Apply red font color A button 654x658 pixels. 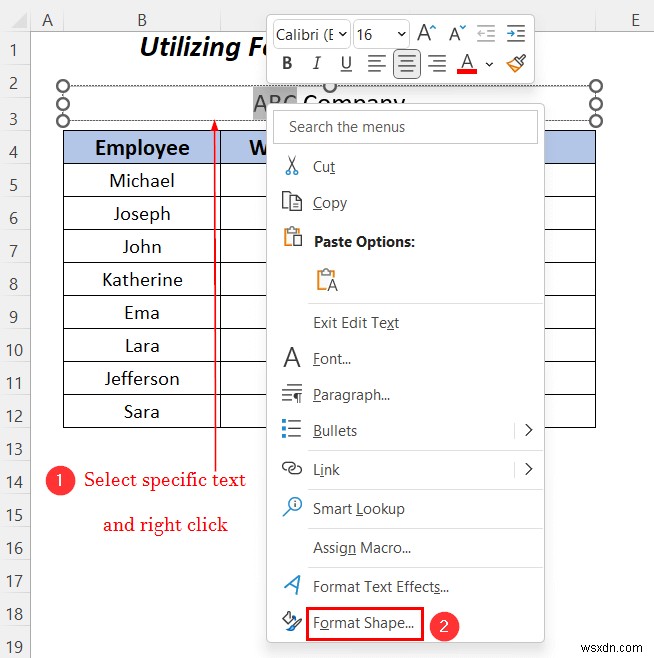pos(467,64)
